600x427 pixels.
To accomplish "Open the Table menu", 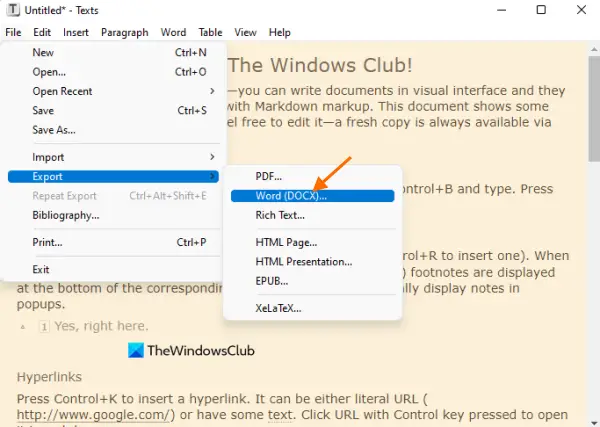I will click(x=210, y=33).
